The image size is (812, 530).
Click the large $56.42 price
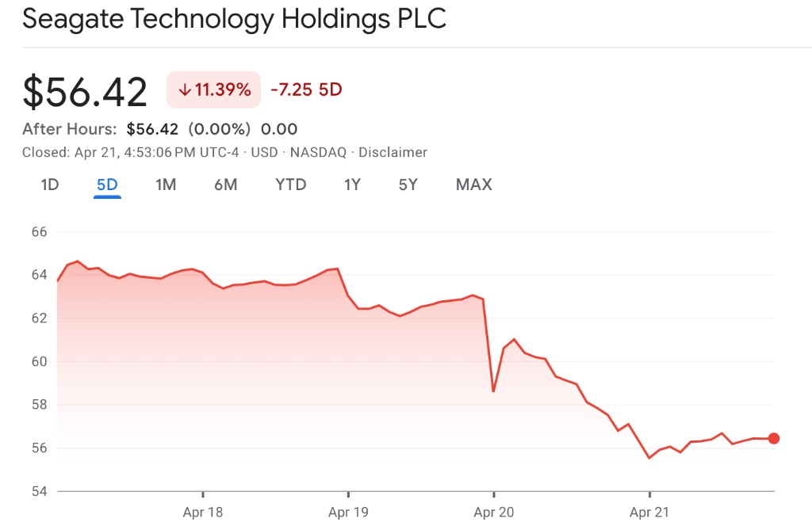click(85, 92)
